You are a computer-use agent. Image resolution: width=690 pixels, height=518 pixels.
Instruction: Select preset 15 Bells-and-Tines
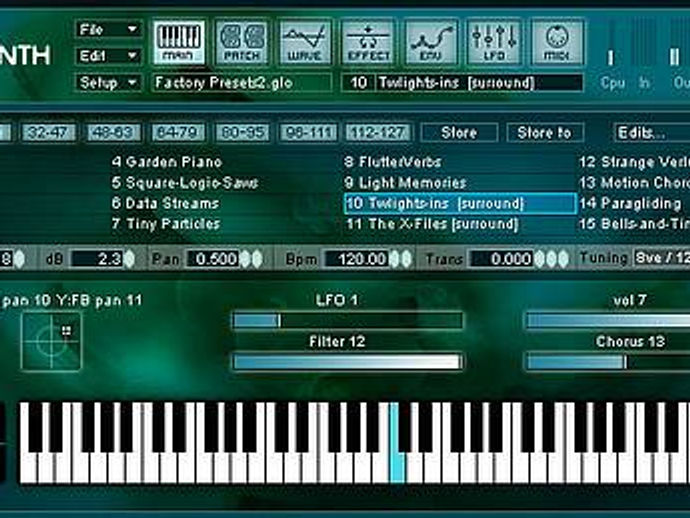pos(634,224)
